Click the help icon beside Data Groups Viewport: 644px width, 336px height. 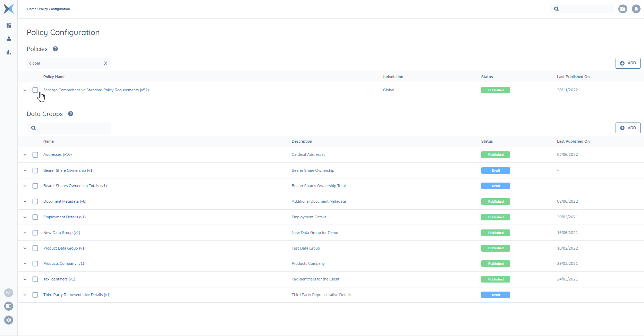(x=70, y=114)
